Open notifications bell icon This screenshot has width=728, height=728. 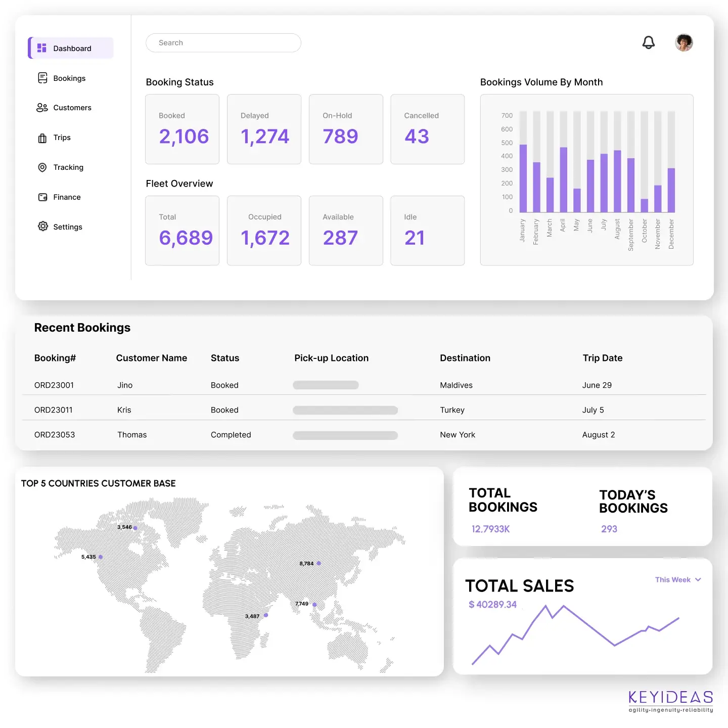coord(649,42)
